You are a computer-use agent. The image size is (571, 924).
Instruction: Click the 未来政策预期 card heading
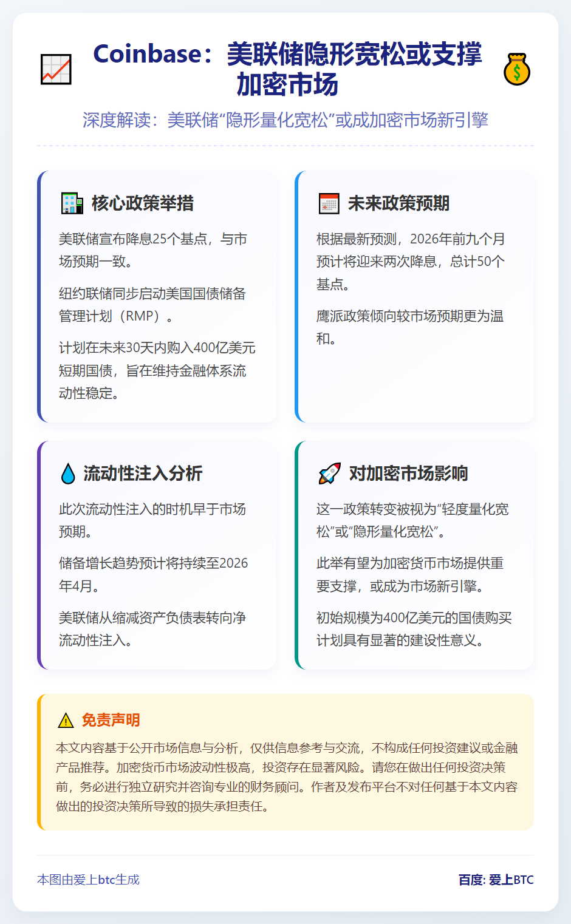399,203
